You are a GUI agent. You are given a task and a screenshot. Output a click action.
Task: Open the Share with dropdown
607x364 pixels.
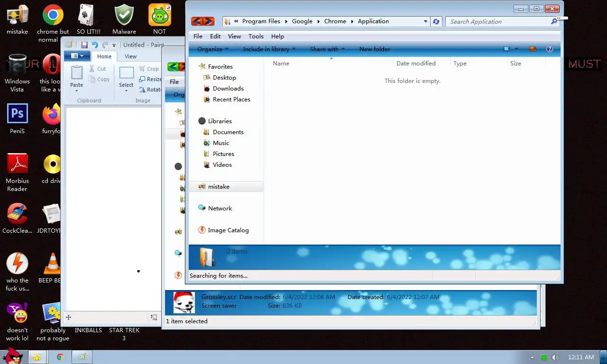pos(327,49)
